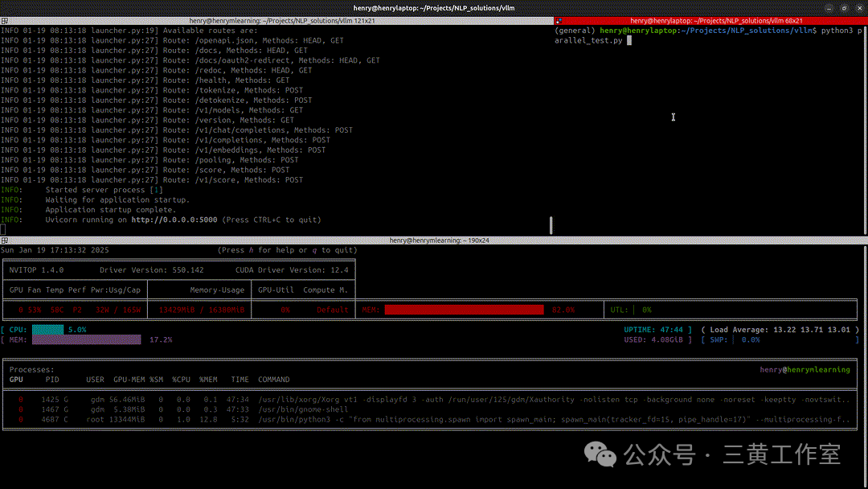Click the terminal group icon in the top-left pane title bar
Screen dimensions: 868x489
(4, 20)
